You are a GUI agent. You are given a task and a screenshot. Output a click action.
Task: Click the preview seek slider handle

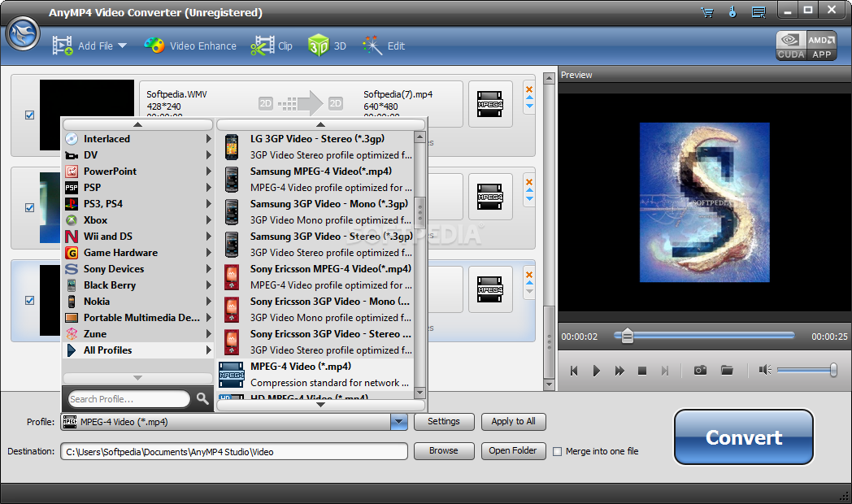(x=627, y=336)
